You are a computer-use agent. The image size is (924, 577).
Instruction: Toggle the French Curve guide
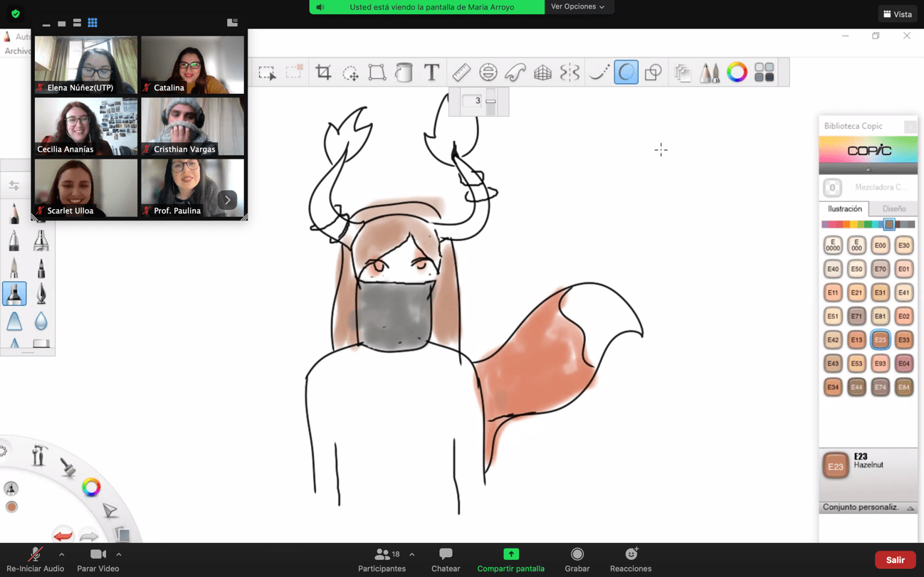pos(515,73)
